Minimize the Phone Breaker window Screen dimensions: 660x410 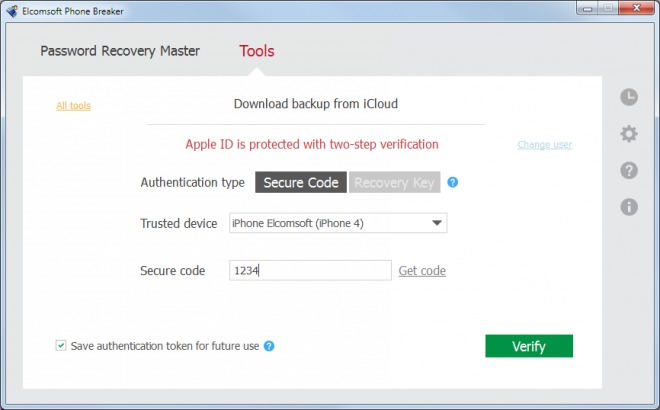[588, 8]
